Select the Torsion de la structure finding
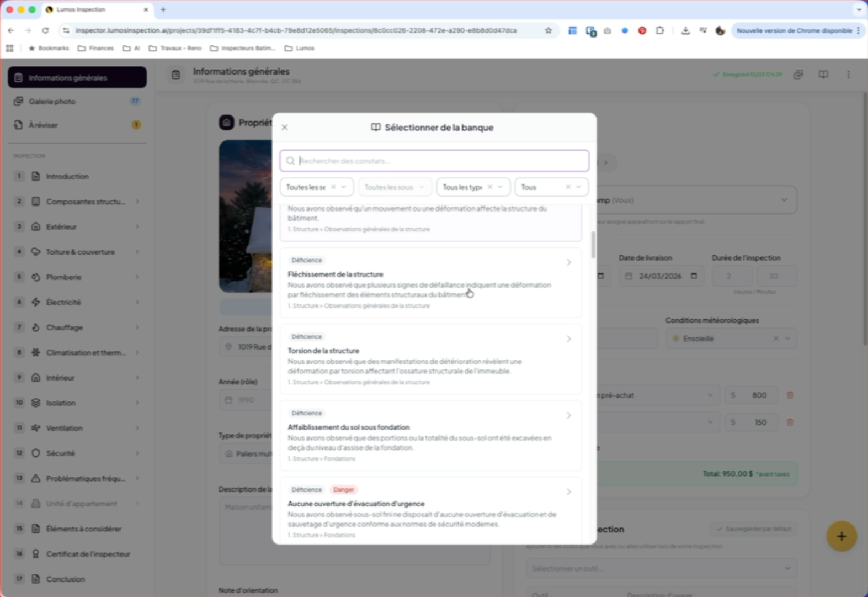 tap(430, 359)
